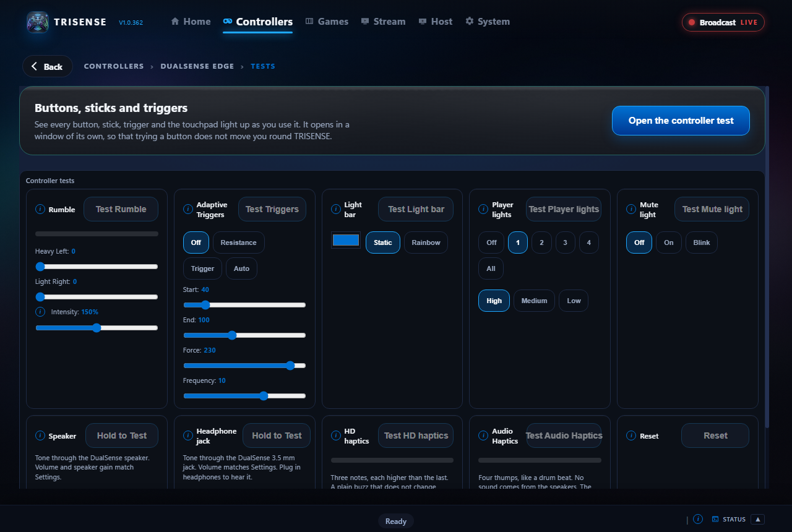Open the System tab
The height and width of the screenshot is (532, 792).
coord(488,22)
